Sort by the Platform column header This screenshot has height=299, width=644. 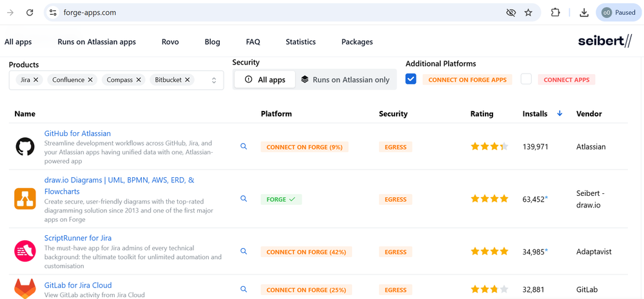(277, 114)
